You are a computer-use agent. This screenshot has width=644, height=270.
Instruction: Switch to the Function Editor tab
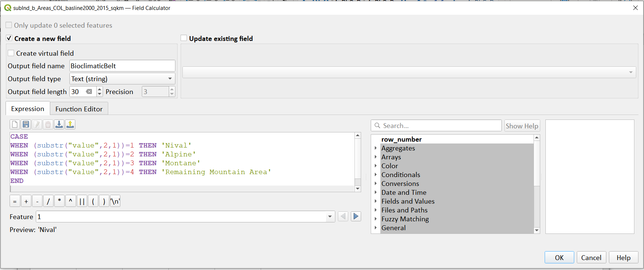(x=79, y=109)
